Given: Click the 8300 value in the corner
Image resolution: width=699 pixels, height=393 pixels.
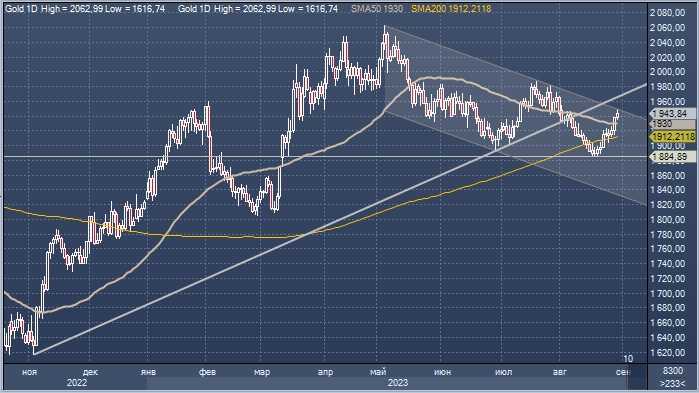Looking at the screenshot, I should (673, 371).
